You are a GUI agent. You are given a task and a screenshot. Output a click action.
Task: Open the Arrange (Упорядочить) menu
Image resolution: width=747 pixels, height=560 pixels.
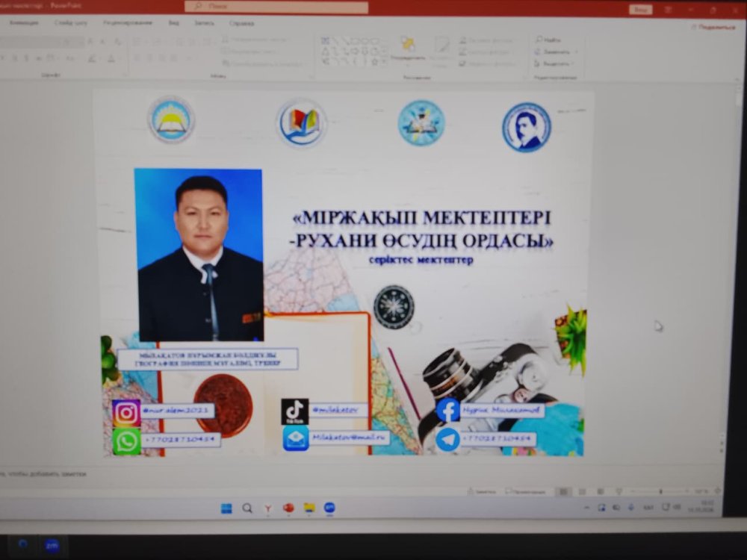[408, 49]
